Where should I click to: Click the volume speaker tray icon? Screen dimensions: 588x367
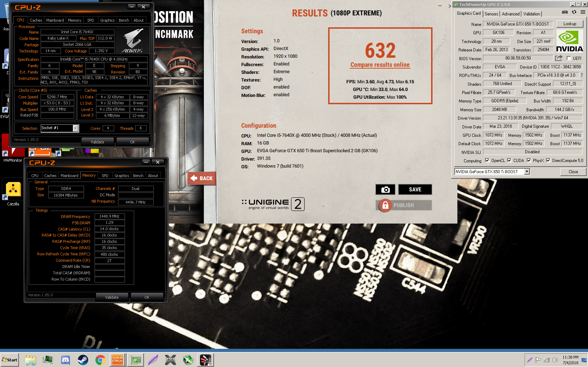(555, 360)
